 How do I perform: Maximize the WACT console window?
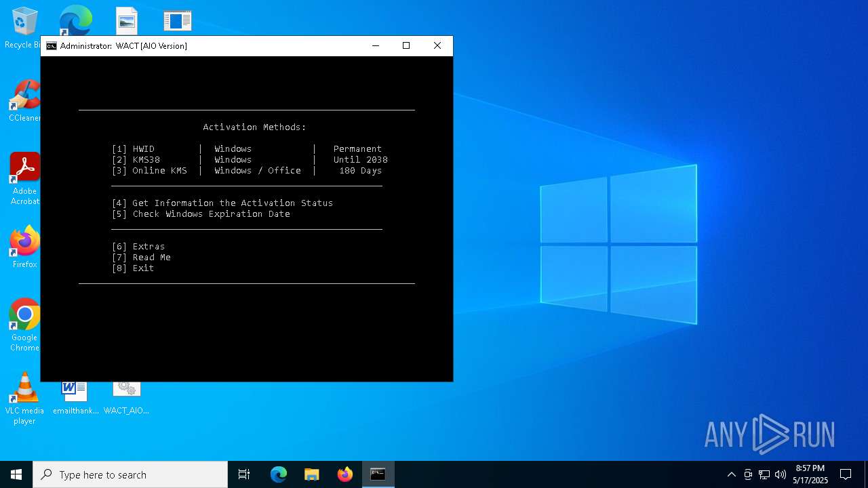click(406, 46)
